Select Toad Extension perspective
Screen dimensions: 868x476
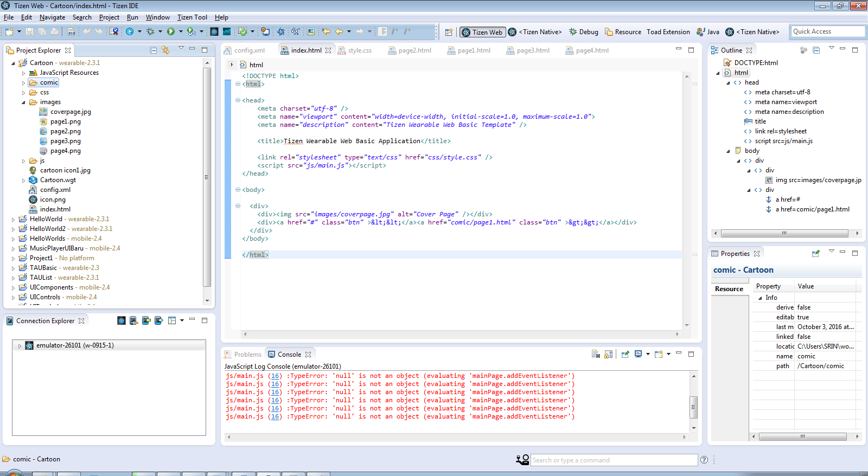pyautogui.click(x=668, y=32)
